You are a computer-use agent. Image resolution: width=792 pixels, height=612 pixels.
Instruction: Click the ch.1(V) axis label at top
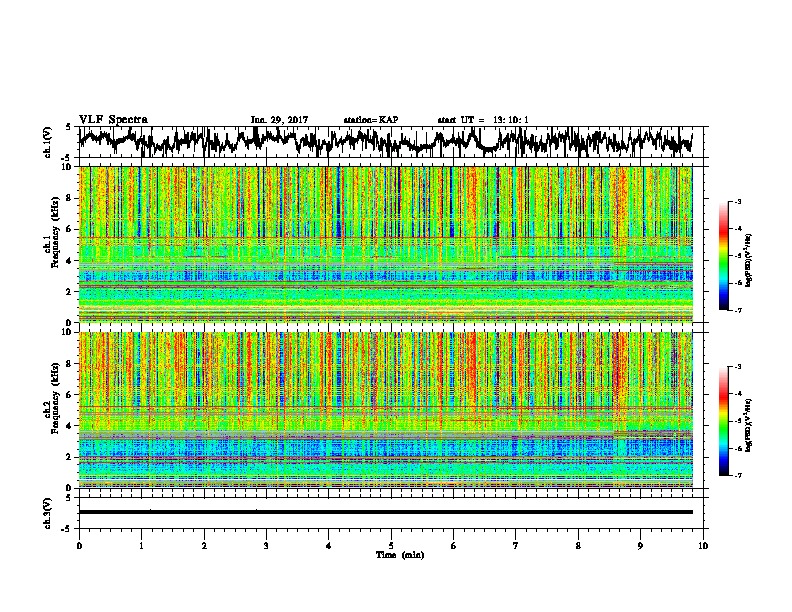pos(47,141)
